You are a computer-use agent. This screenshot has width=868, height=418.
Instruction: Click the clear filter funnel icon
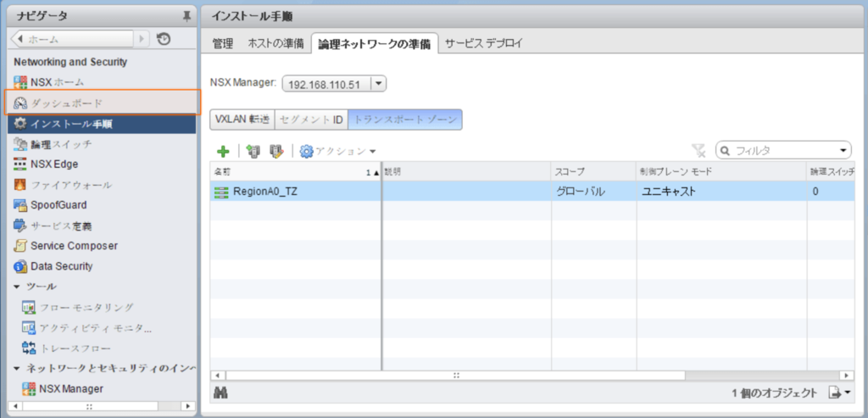pyautogui.click(x=698, y=150)
